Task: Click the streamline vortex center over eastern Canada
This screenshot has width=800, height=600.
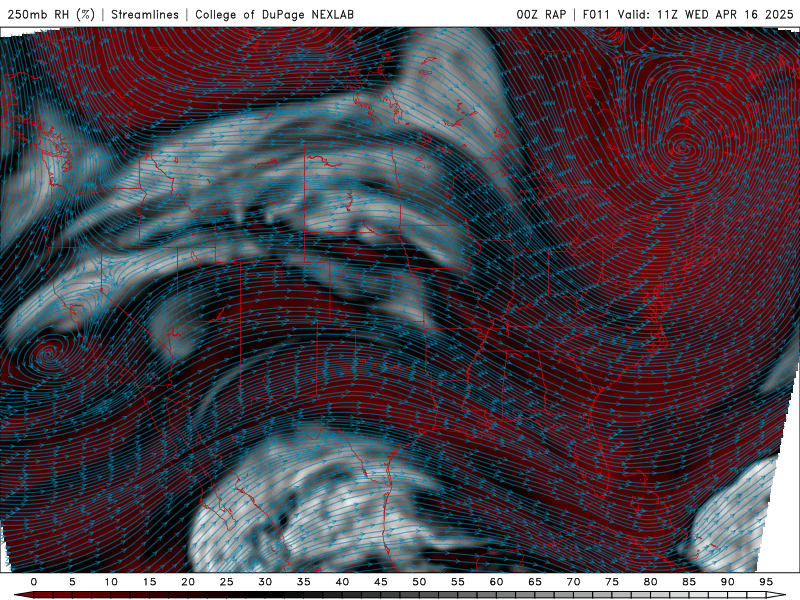Action: (x=683, y=148)
